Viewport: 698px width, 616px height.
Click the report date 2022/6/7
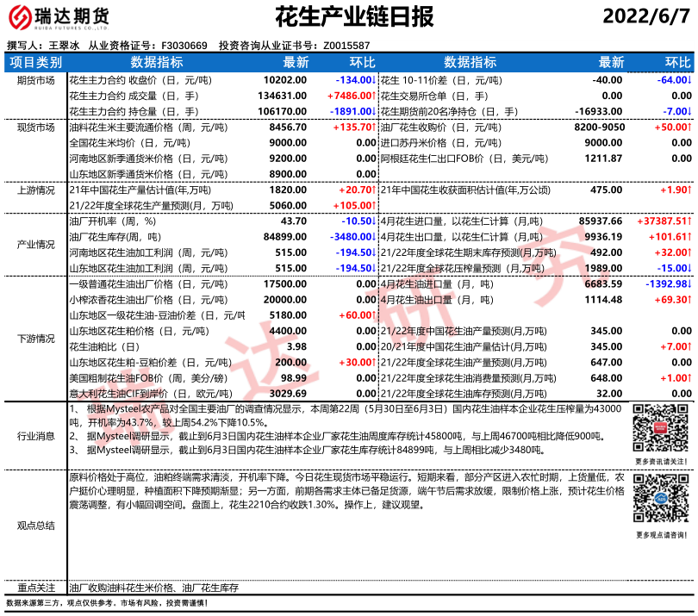(x=646, y=17)
